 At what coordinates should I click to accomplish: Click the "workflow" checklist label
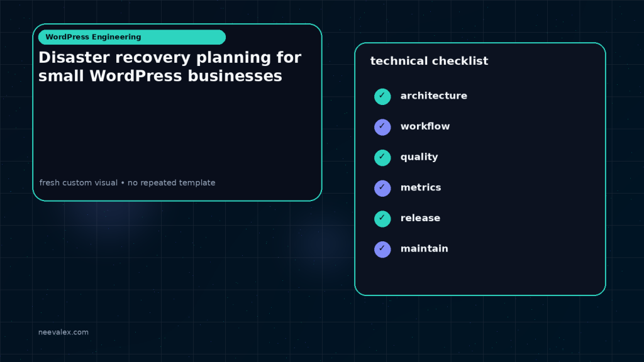tap(425, 126)
